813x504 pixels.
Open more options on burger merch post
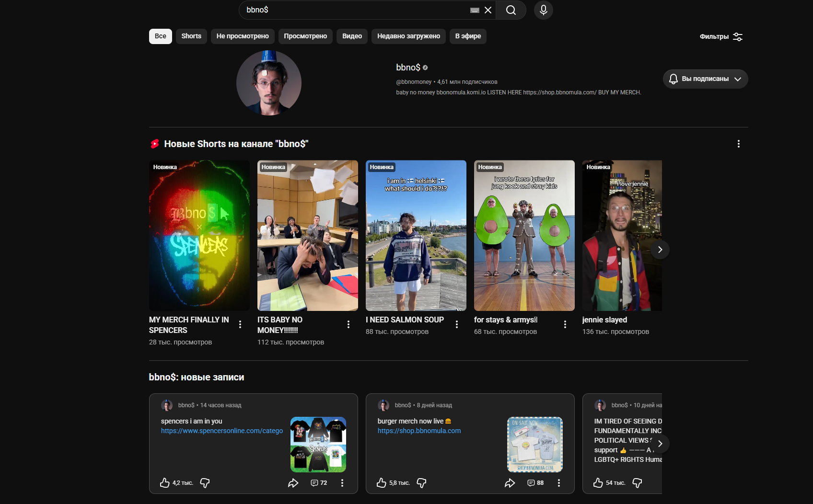pyautogui.click(x=559, y=483)
